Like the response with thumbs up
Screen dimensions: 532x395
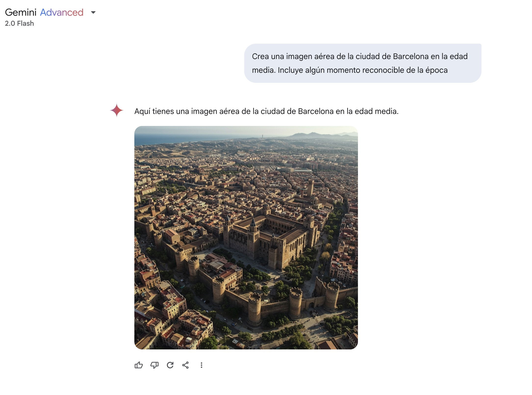tap(139, 365)
